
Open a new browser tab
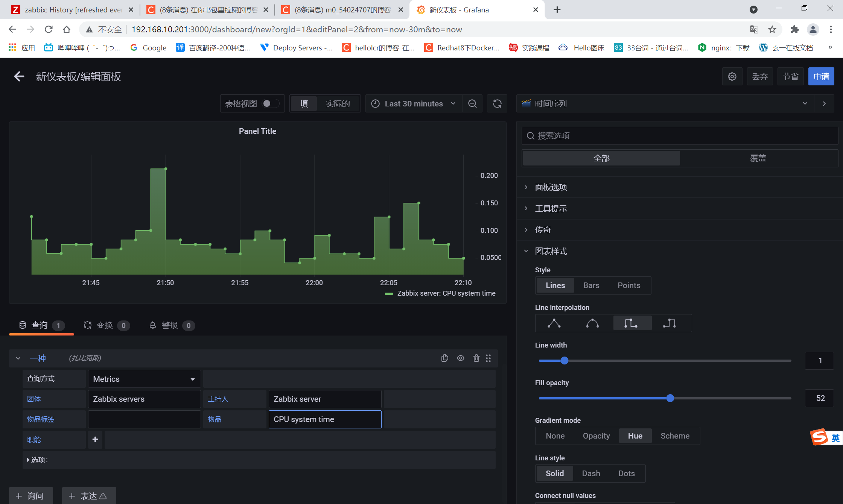pos(557,10)
